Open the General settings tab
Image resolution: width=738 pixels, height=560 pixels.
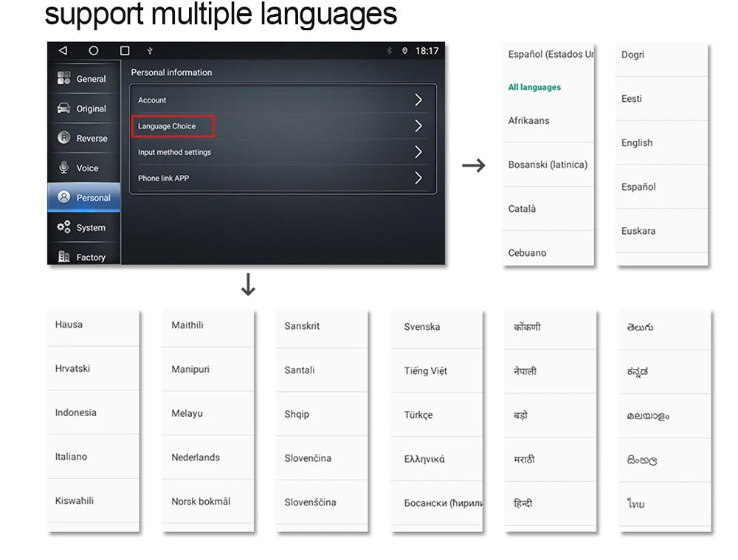click(84, 78)
